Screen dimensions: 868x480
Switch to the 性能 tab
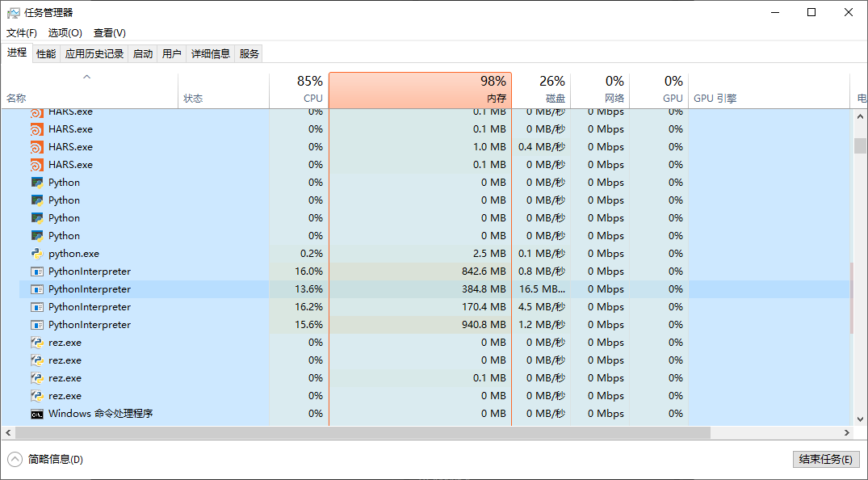click(x=46, y=54)
